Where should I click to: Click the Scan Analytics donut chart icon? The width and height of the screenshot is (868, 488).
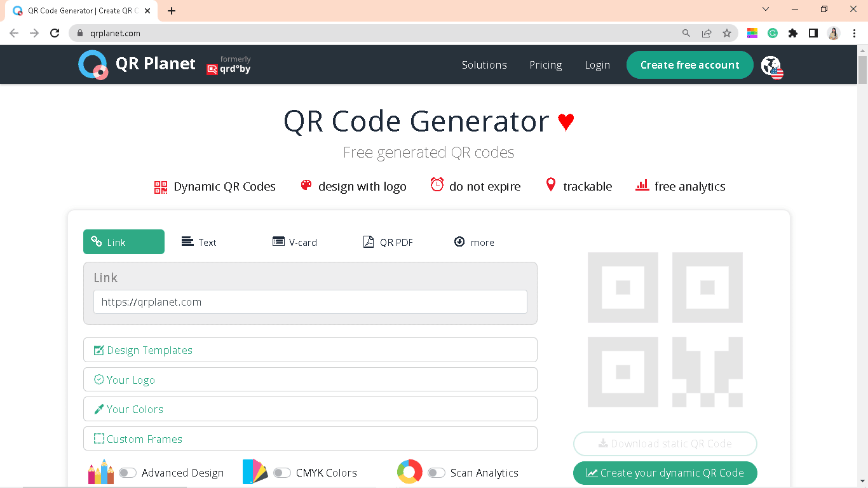[410, 472]
